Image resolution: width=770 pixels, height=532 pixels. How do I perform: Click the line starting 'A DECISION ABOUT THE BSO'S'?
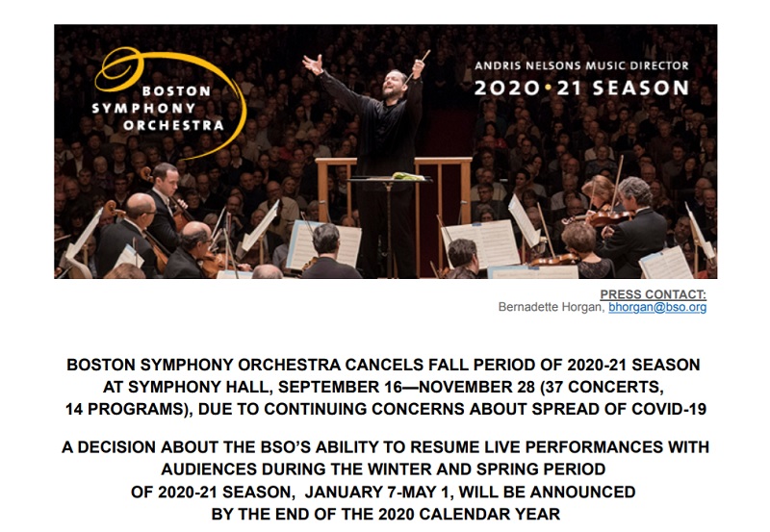click(x=386, y=447)
